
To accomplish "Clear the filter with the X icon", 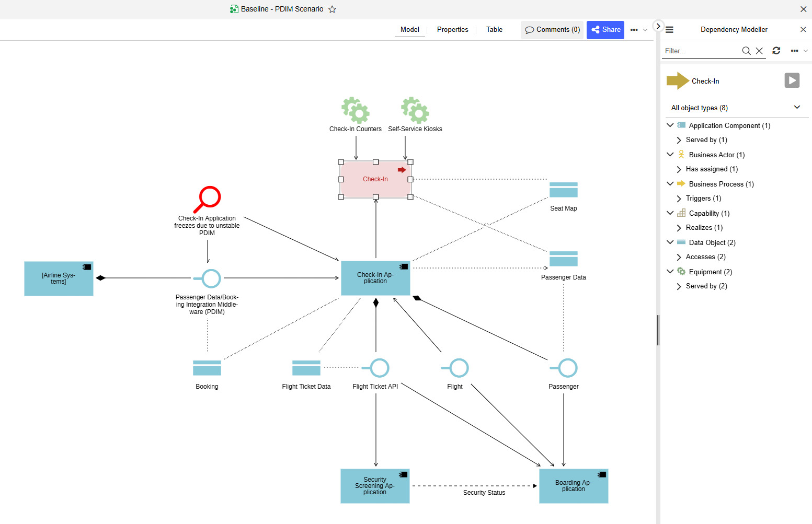I will [759, 51].
